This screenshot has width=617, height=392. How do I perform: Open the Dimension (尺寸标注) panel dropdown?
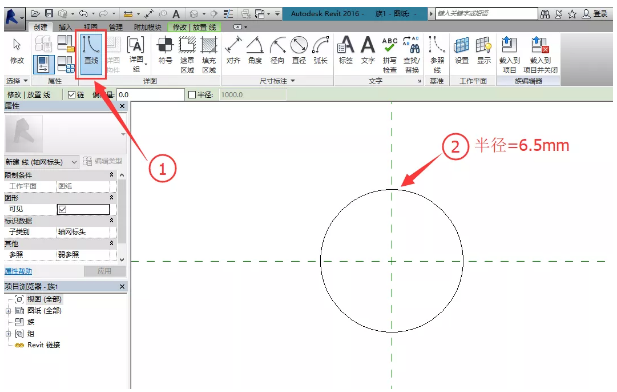click(x=277, y=81)
